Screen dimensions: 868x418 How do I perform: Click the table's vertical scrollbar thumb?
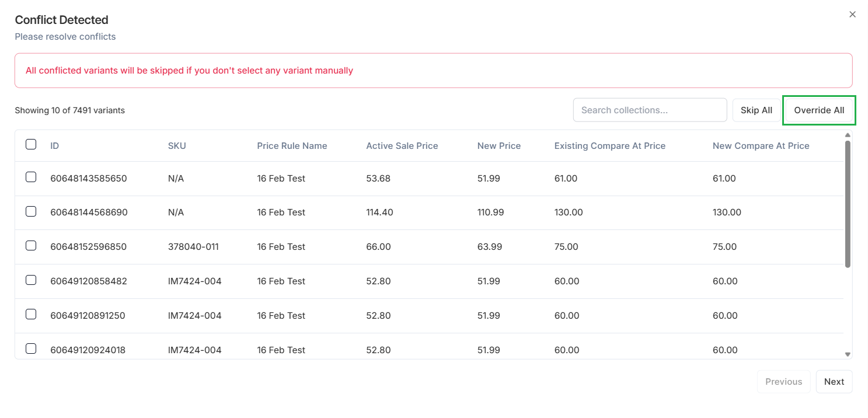848,204
